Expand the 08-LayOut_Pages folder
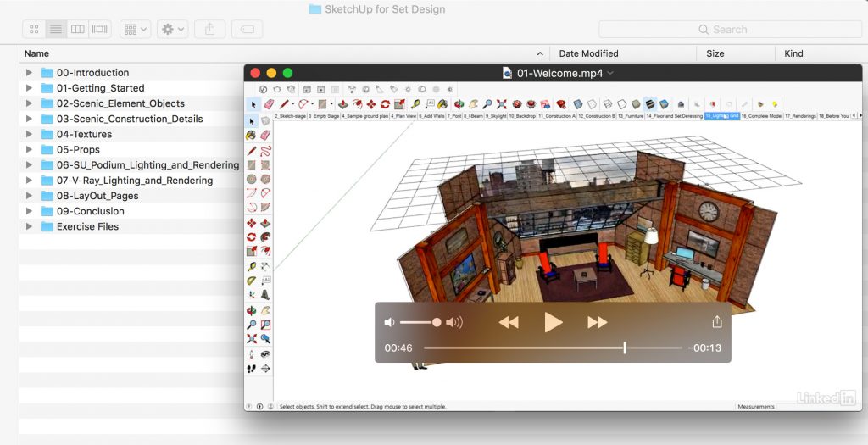This screenshot has width=868, height=445. tap(29, 196)
